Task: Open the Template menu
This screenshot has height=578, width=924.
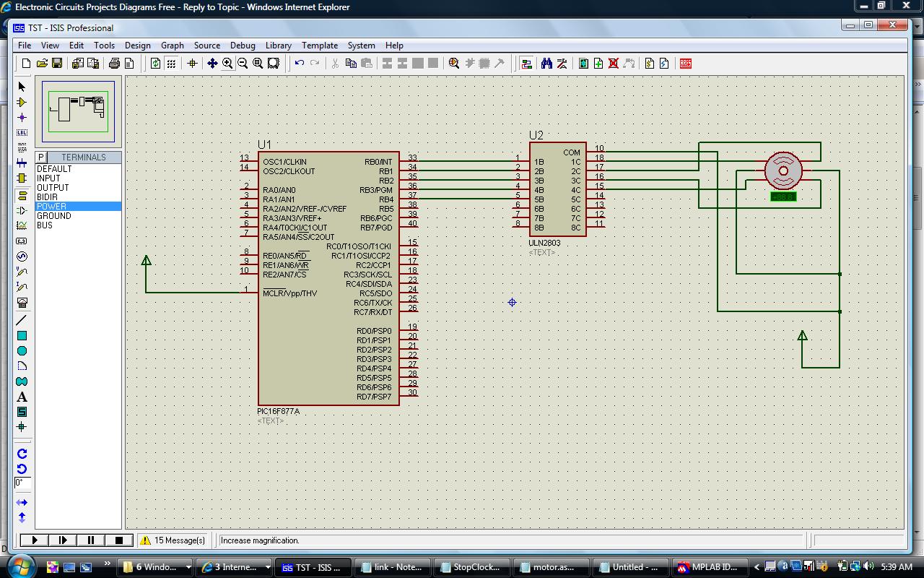Action: 320,45
